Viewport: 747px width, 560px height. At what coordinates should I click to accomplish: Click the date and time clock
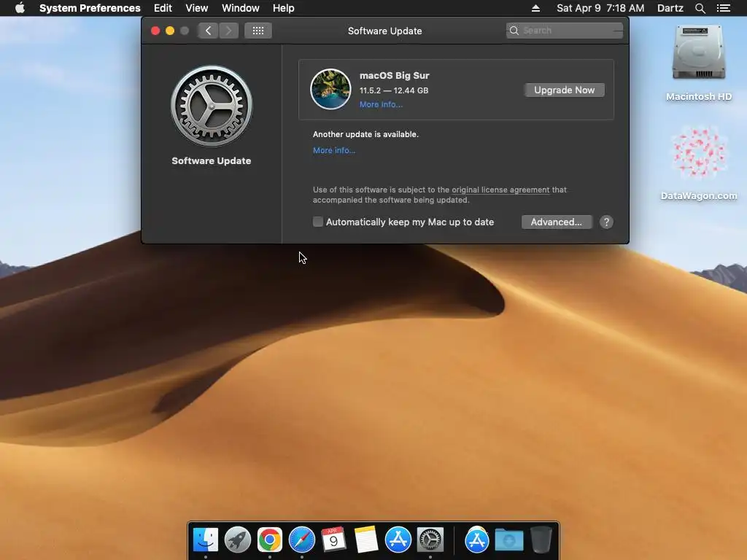(600, 8)
